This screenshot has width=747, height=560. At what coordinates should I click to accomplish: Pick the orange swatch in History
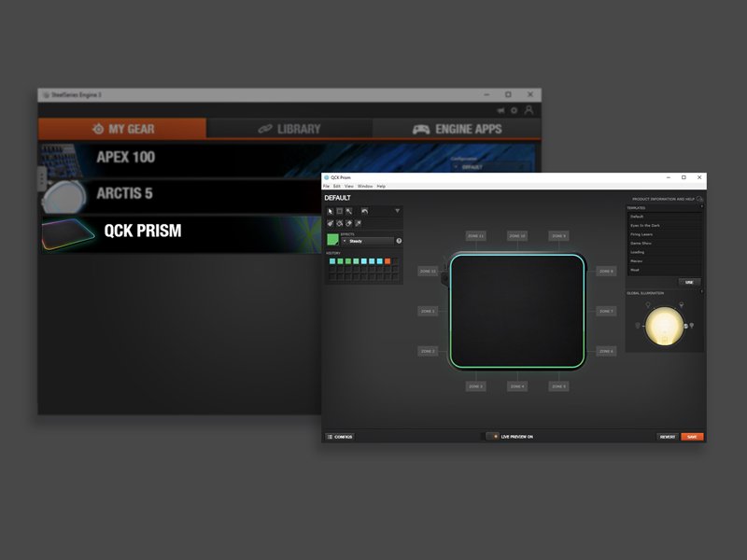[388, 261]
